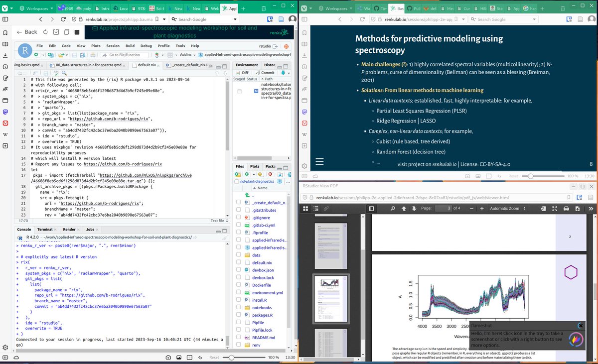This screenshot has height=364, width=598.
Task: Adjust the left browser zoom slider
Action: [244, 358]
